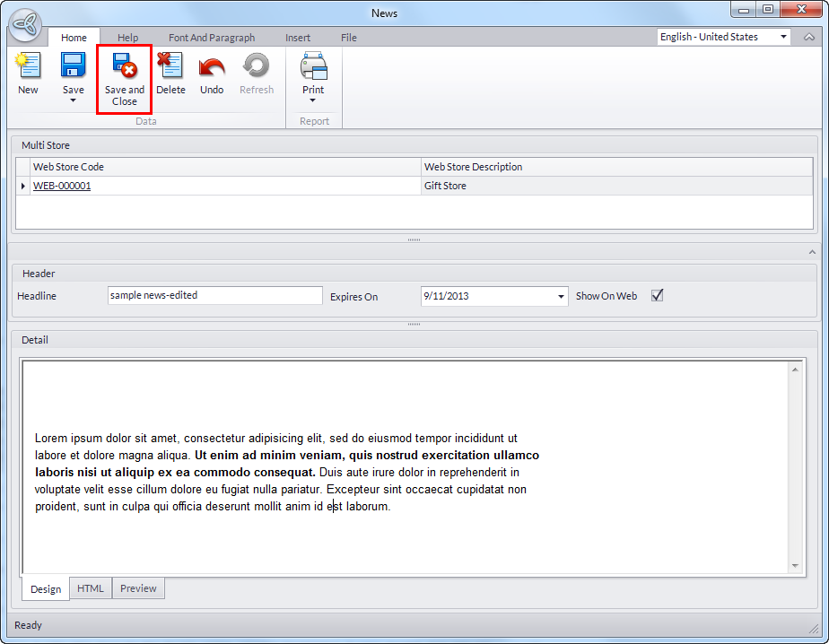The height and width of the screenshot is (644, 829).
Task: Switch to the HTML editor tab
Action: (x=91, y=588)
